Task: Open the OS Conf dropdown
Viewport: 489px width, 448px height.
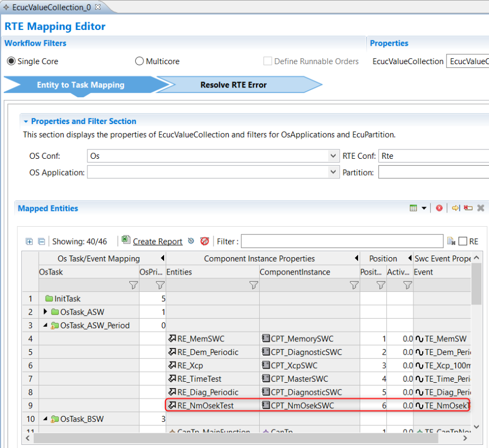Action: point(333,155)
